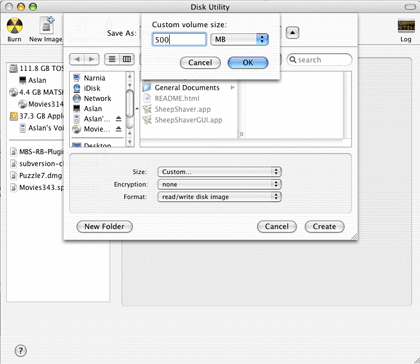This screenshot has height=364, width=420.
Task: Select the 4.4 GB MATSHITA disc
Action: click(37, 92)
